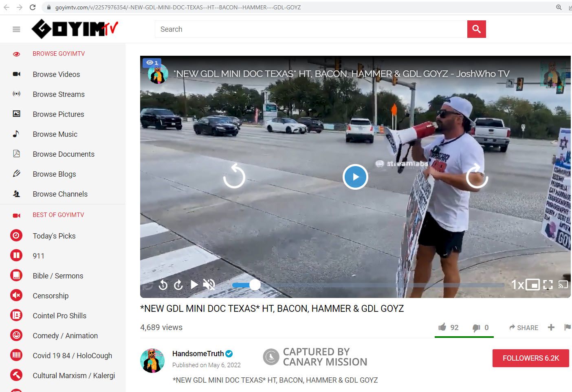
Task: Click the red search magnifier button
Action: [x=476, y=29]
